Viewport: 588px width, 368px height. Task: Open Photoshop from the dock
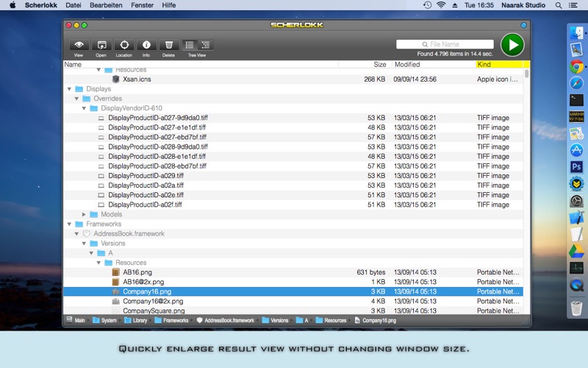(x=576, y=167)
